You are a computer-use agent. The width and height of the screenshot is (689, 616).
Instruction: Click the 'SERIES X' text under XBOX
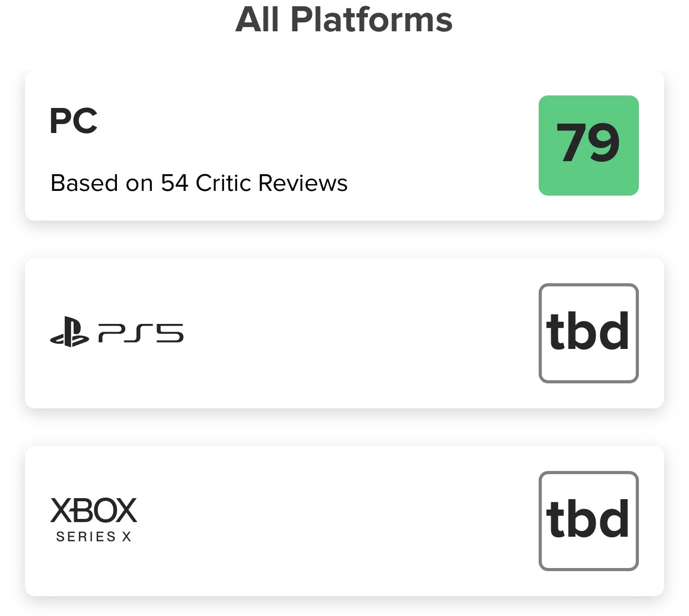[x=94, y=537]
